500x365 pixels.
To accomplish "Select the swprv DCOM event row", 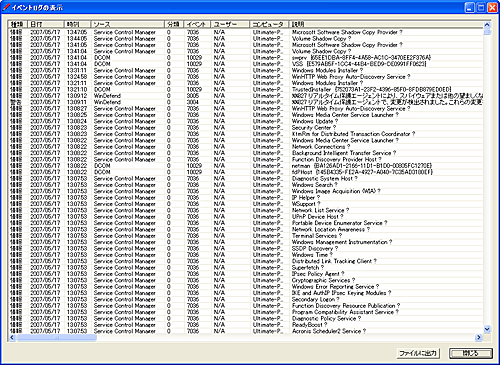I will pyautogui.click(x=246, y=58).
